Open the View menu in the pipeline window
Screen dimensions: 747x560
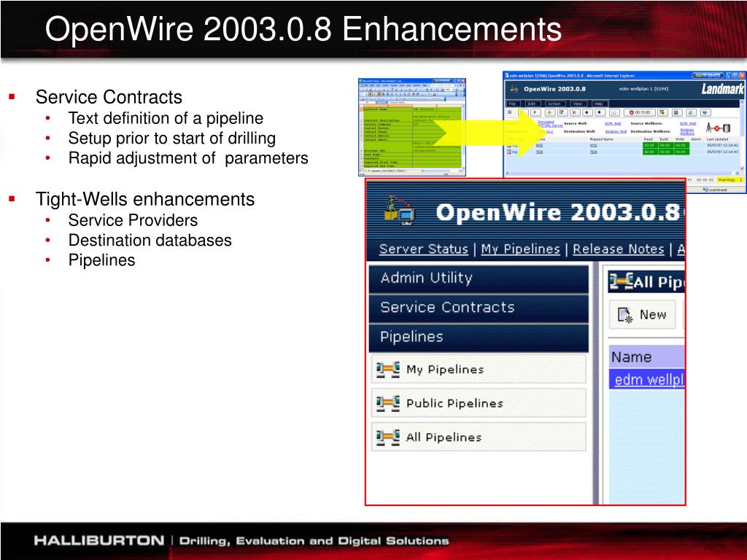coord(578,104)
